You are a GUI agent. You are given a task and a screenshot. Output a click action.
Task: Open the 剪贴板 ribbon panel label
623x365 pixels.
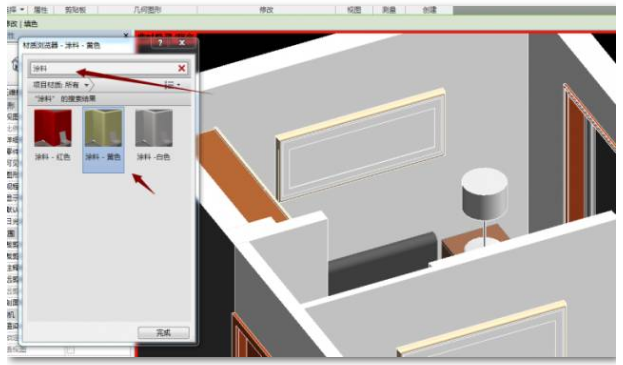tap(75, 10)
